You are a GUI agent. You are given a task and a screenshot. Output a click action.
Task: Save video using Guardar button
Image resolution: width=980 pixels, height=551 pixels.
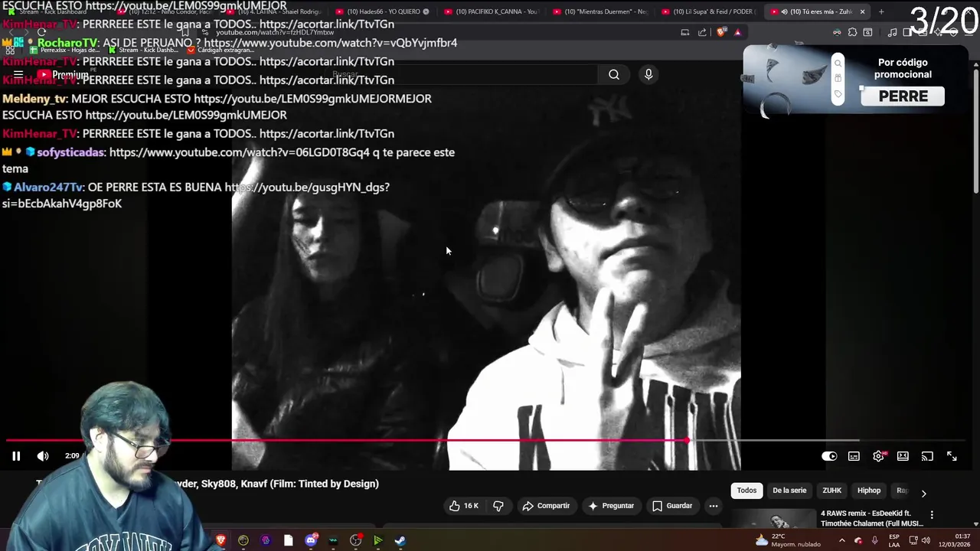coord(672,506)
